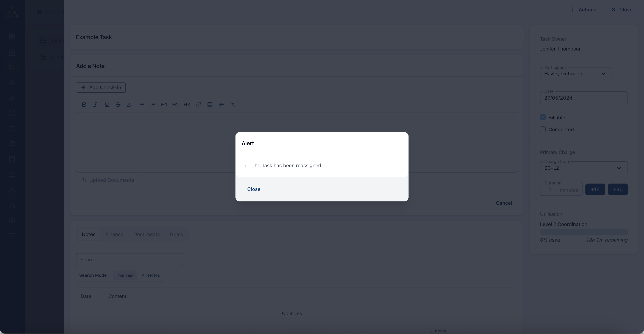Insert a table in the note
The height and width of the screenshot is (334, 644).
(x=210, y=105)
